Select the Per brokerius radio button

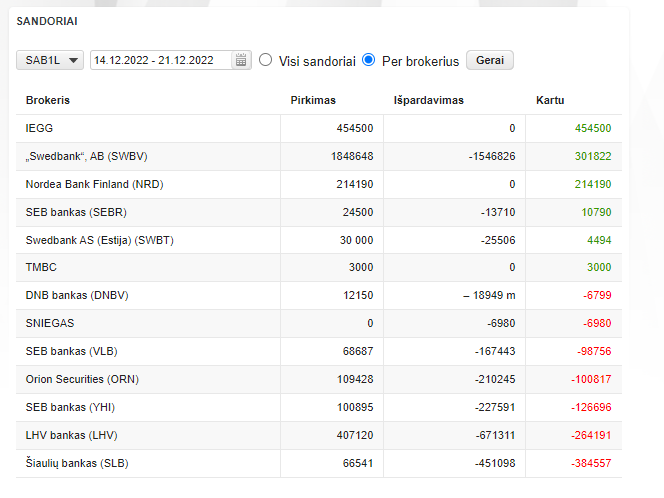click(368, 60)
